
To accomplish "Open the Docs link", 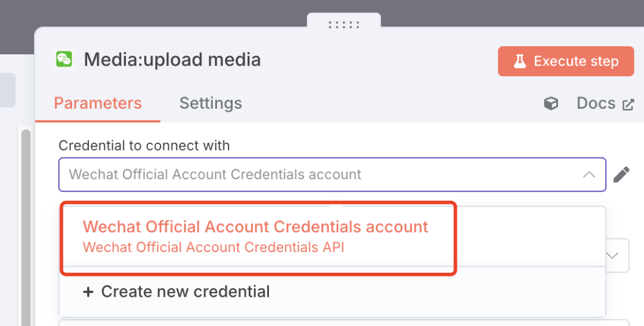I will [596, 103].
